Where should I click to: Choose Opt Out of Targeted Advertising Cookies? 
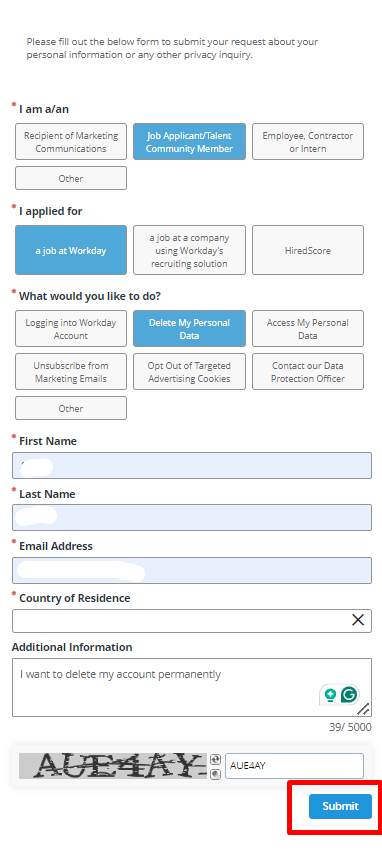click(x=189, y=372)
